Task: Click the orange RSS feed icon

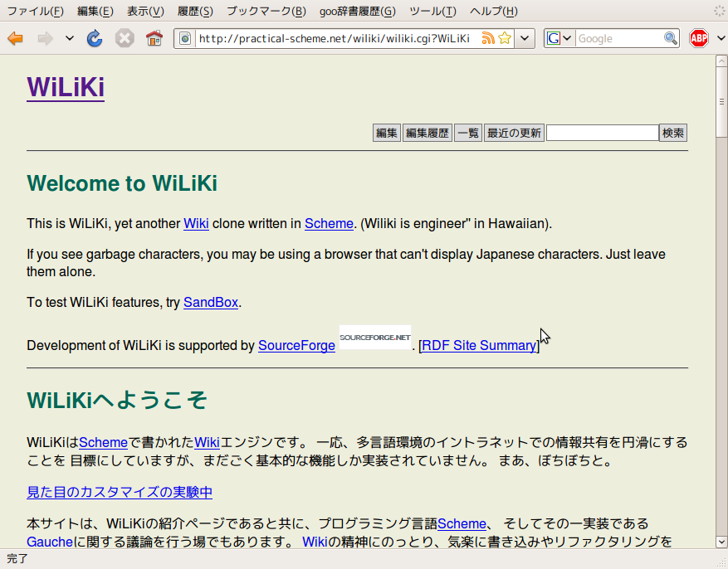Action: click(488, 38)
